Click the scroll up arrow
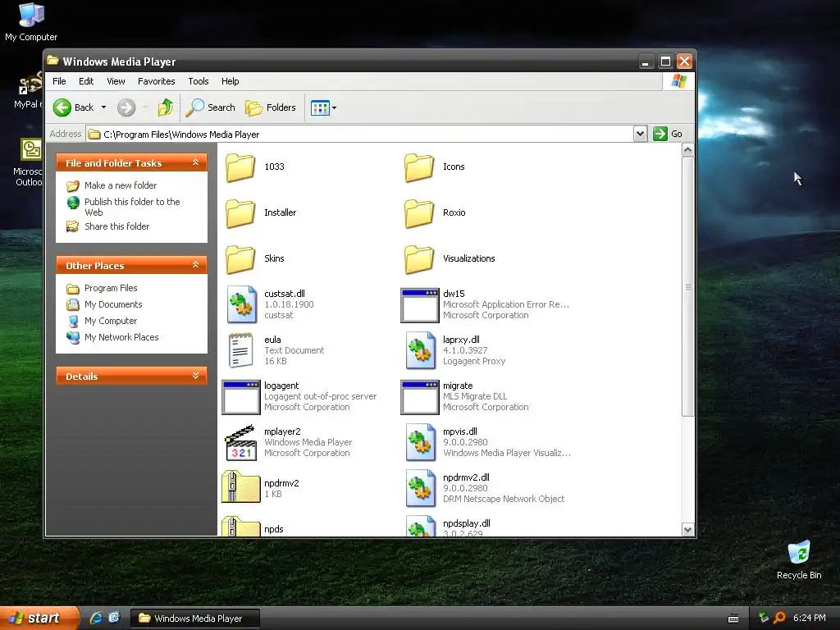The height and width of the screenshot is (630, 840). [x=688, y=151]
